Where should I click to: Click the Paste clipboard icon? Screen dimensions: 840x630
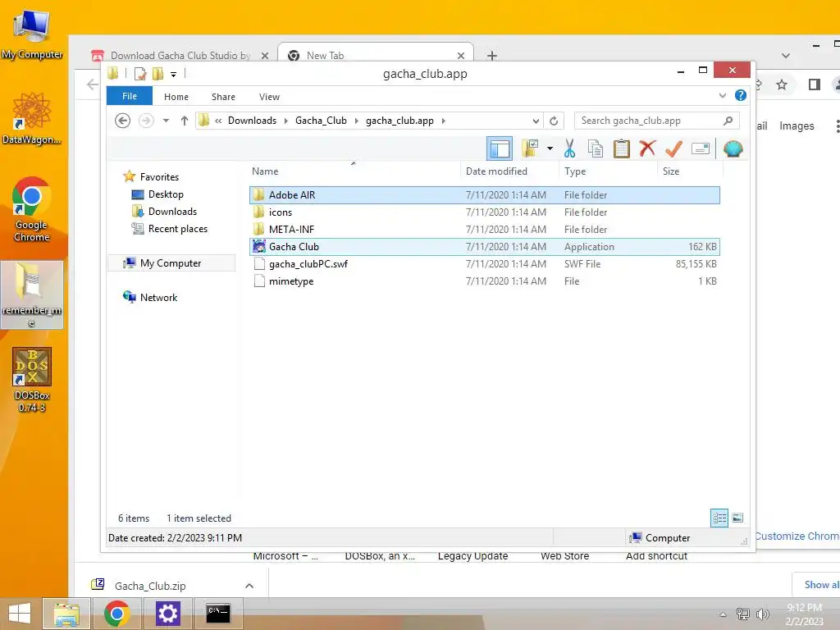click(622, 148)
